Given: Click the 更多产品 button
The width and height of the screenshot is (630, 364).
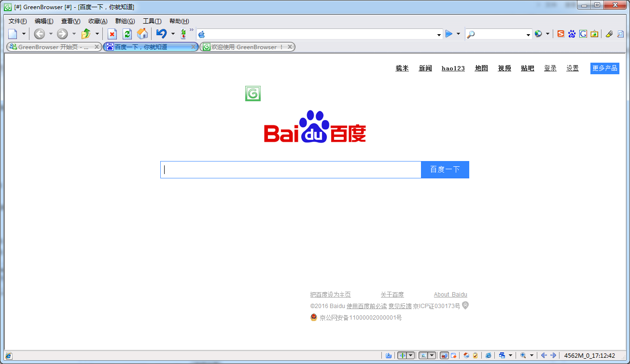Looking at the screenshot, I should coord(605,68).
